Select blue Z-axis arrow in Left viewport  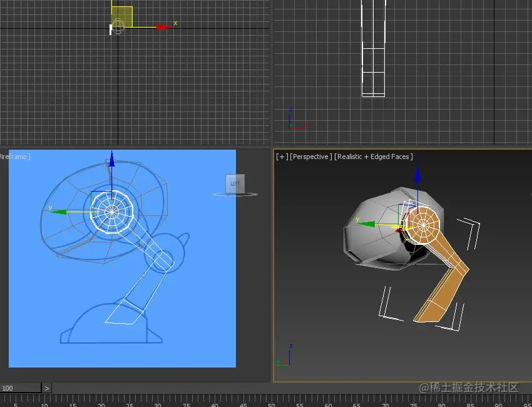pos(111,159)
